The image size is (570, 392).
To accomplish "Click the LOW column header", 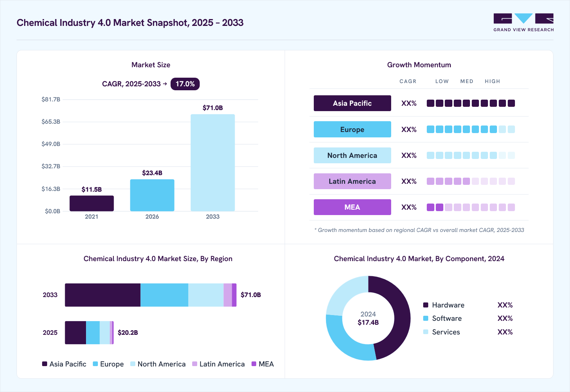I will coord(442,81).
